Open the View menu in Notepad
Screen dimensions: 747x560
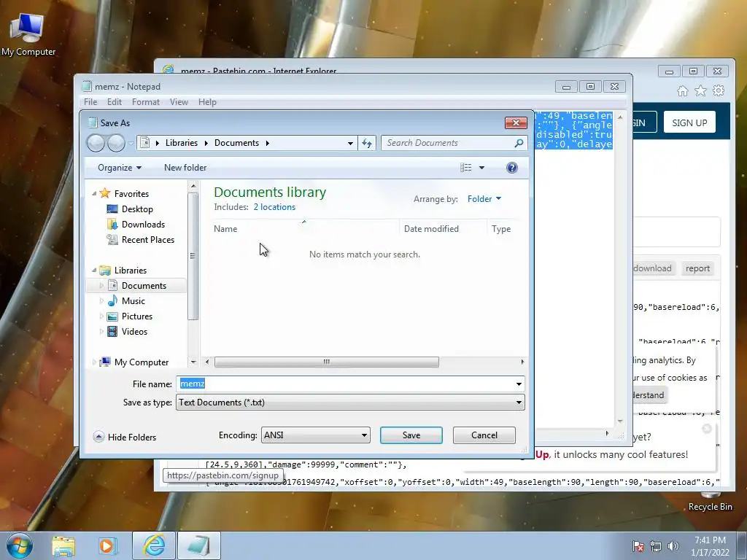coord(179,102)
